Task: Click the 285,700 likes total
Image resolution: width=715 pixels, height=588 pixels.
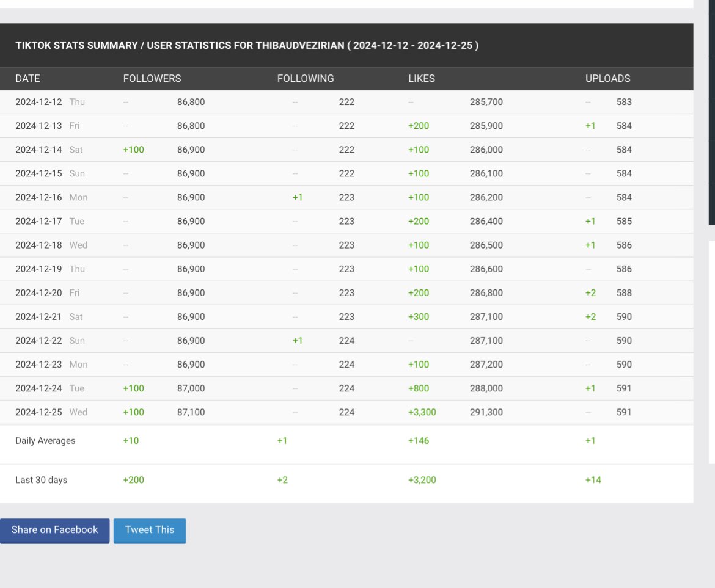Action: 486,102
